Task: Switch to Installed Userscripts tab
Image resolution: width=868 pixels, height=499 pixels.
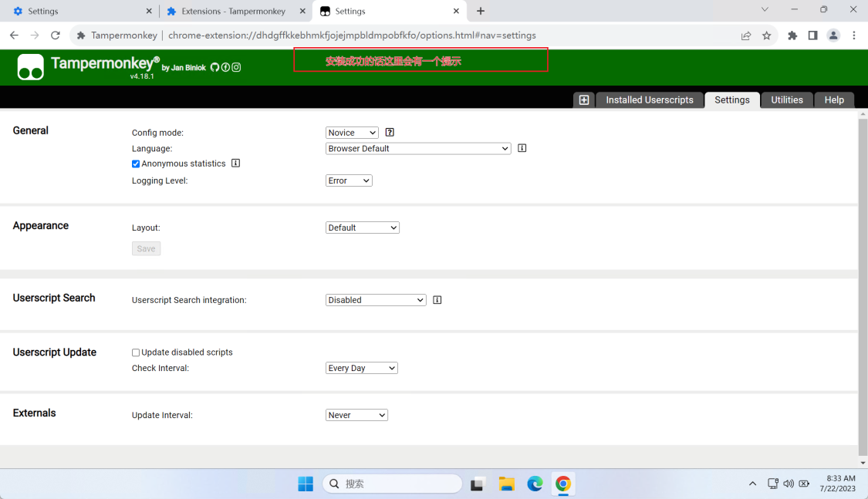Action: click(x=650, y=100)
